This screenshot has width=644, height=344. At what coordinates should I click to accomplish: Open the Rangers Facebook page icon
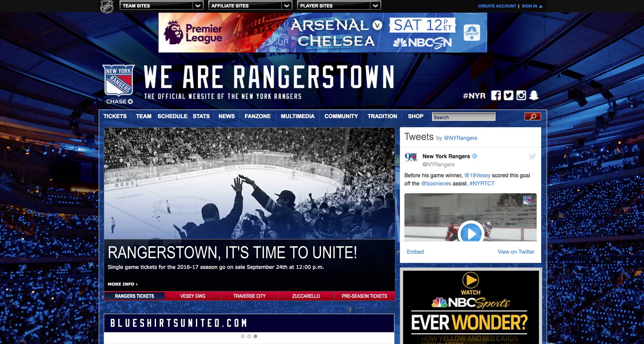point(496,95)
